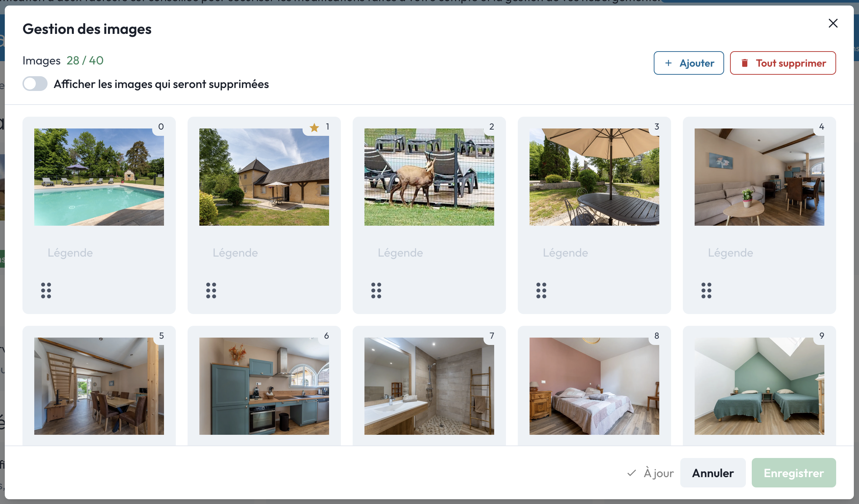Image resolution: width=859 pixels, height=504 pixels.
Task: Select the pink bedroom thumbnail numbered 8
Action: (x=594, y=386)
